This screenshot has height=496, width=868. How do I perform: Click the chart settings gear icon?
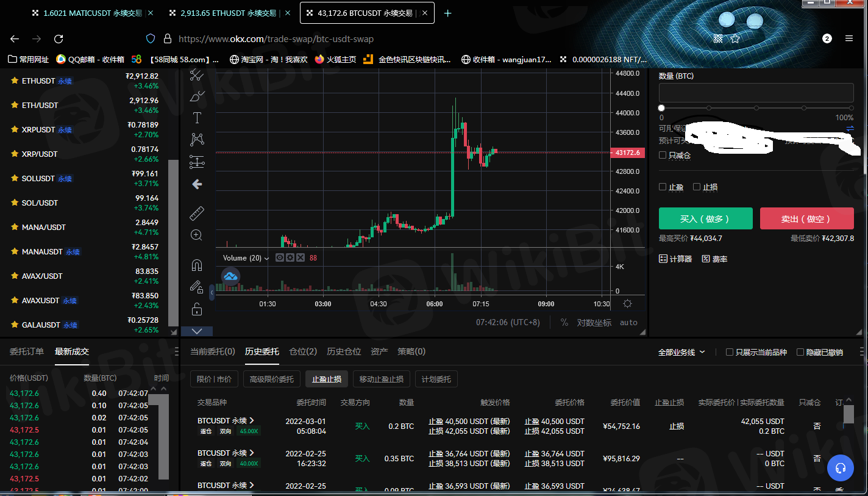pos(627,304)
